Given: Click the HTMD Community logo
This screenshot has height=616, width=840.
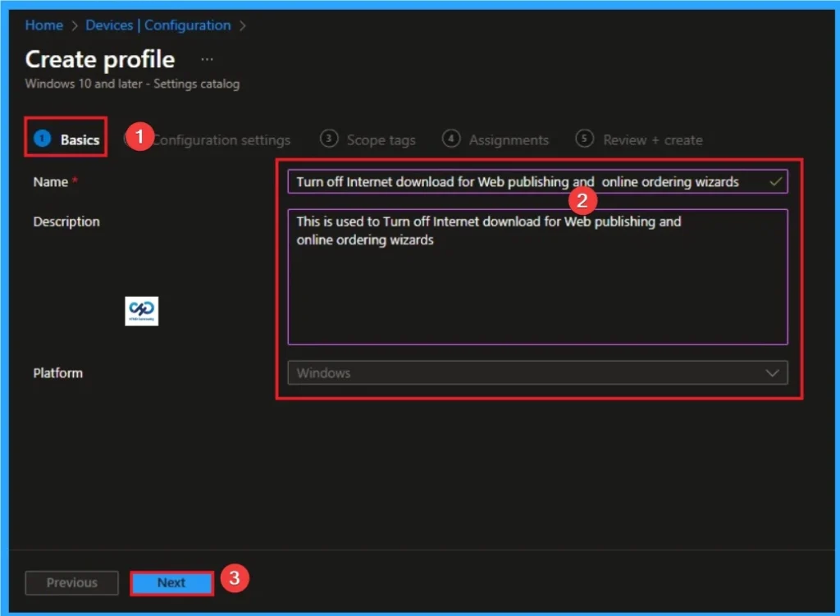Looking at the screenshot, I should 141,311.
